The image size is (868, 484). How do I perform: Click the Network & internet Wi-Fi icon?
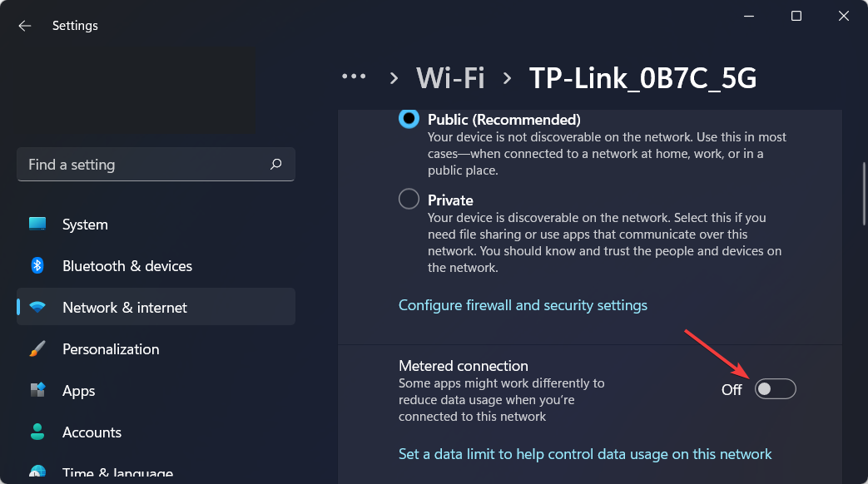37,308
